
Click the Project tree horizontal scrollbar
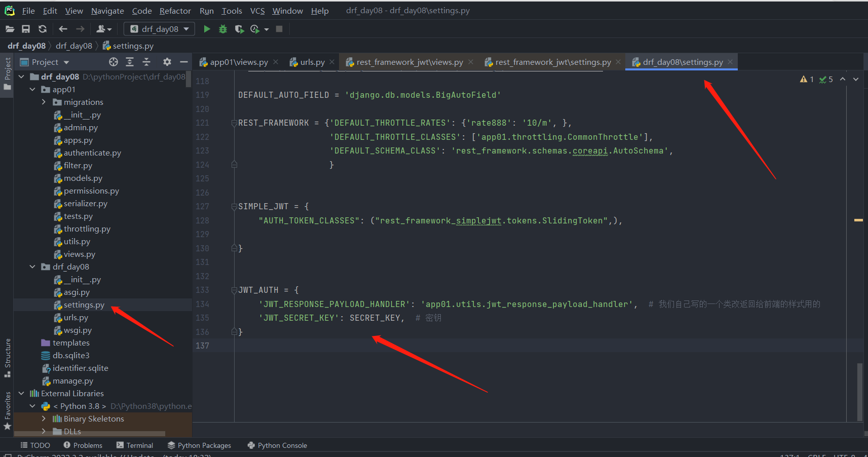(90, 434)
